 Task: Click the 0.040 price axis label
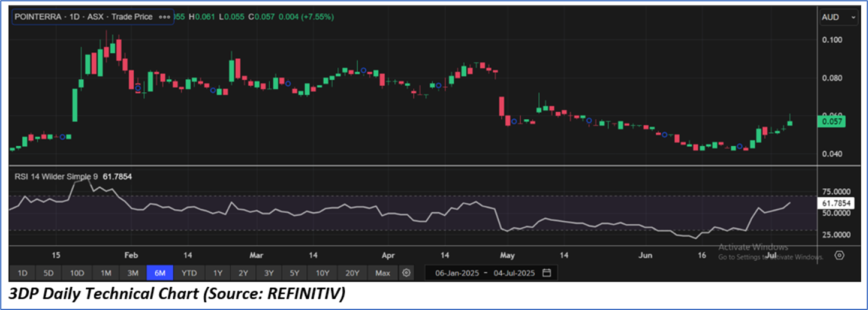point(831,154)
